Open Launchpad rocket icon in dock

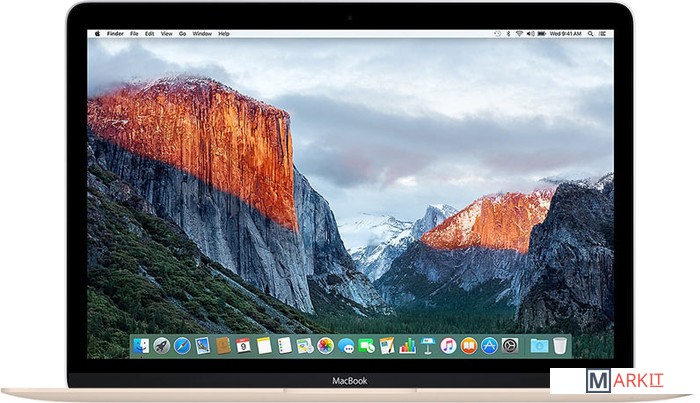(161, 345)
